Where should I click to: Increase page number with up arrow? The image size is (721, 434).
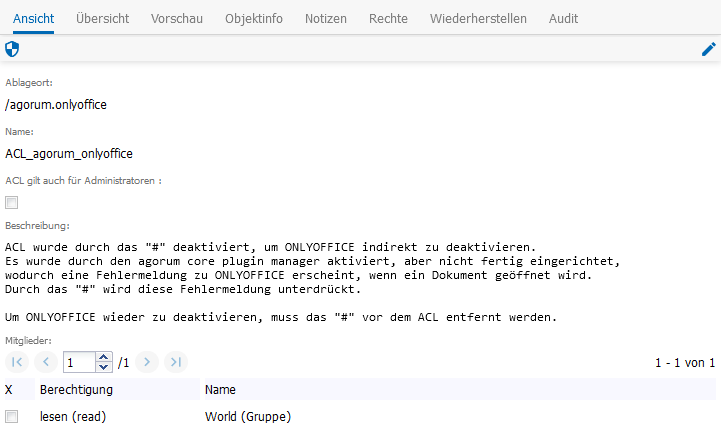(104, 357)
